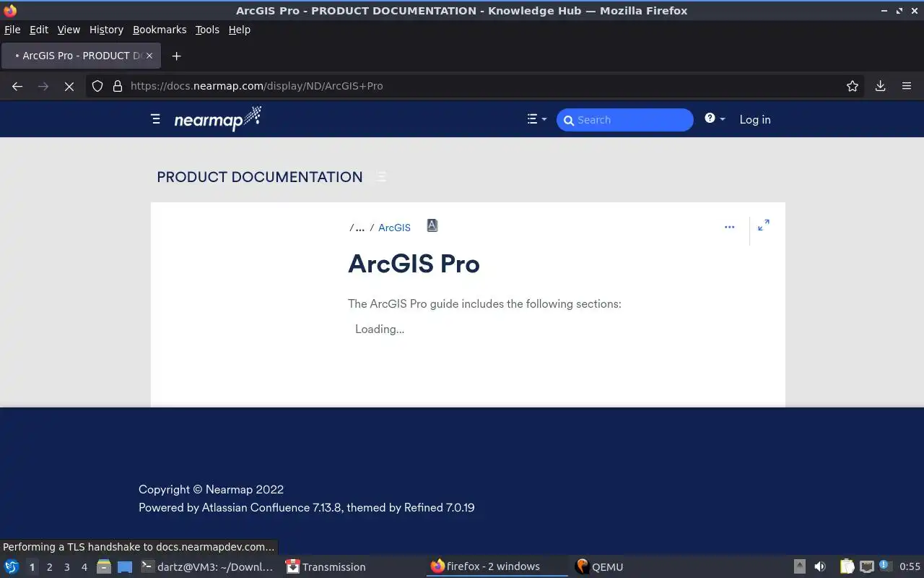Switch to workspace 3
Screen dimensions: 924x578
coord(66,567)
